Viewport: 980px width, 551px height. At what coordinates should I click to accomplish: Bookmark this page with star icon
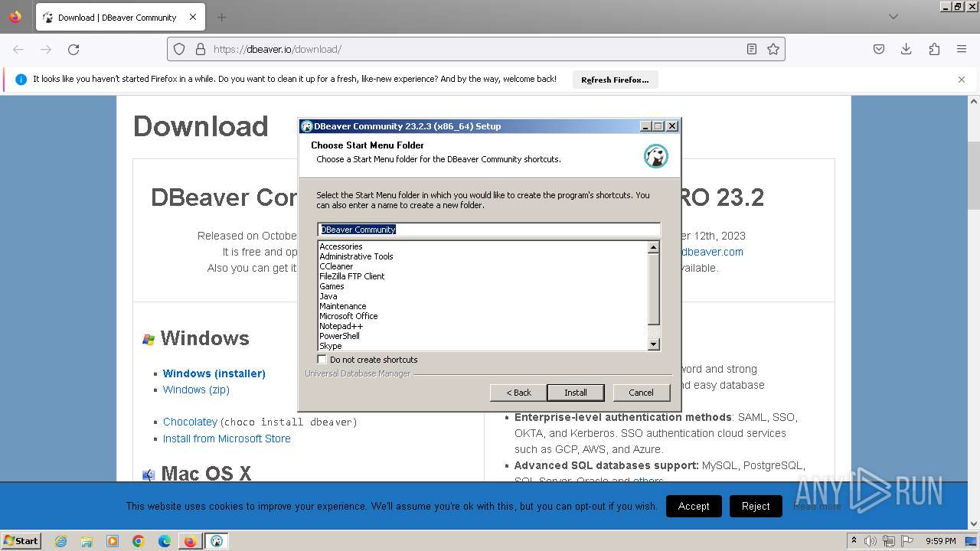point(773,49)
